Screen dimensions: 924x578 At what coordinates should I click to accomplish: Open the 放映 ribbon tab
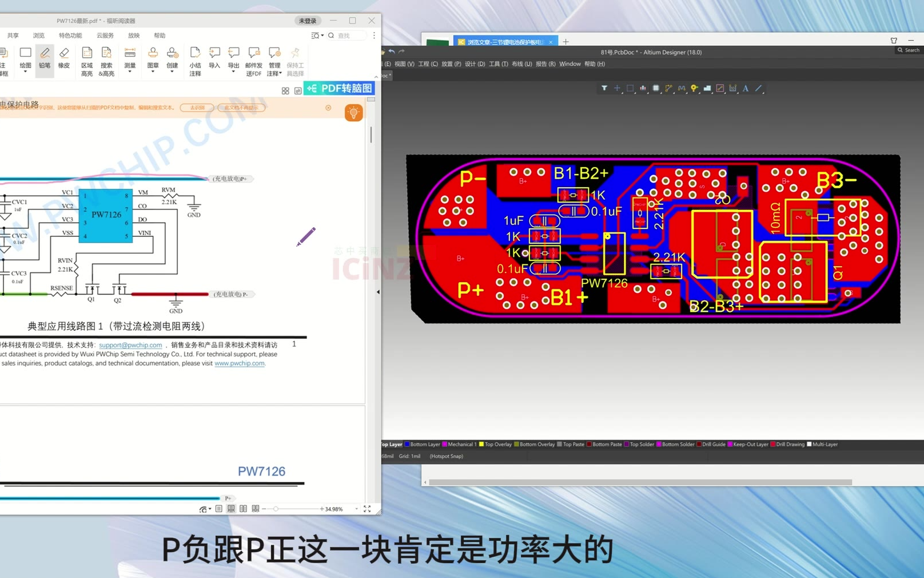tap(134, 35)
